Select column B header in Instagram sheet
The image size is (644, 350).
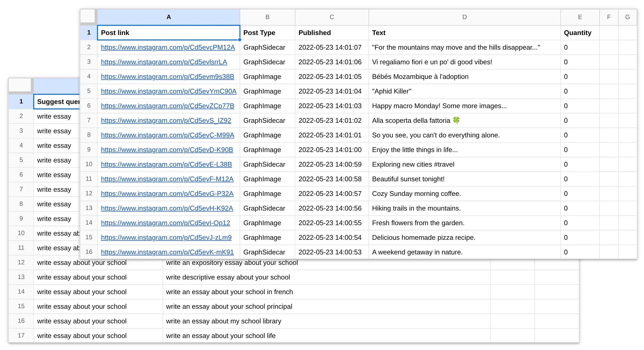267,17
